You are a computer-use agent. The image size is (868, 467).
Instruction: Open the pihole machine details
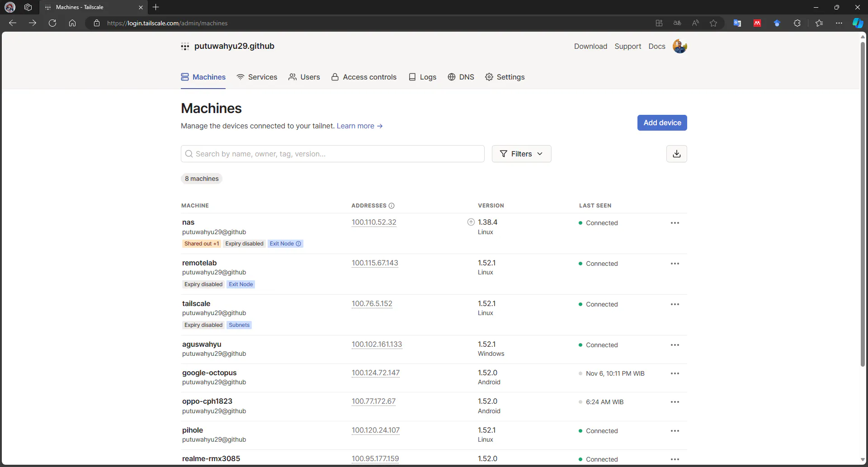[x=193, y=430]
